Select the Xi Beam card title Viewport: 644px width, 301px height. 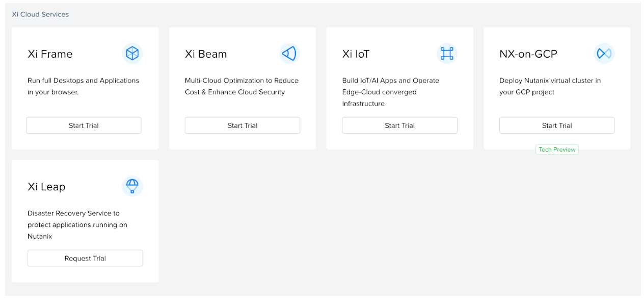tap(206, 54)
